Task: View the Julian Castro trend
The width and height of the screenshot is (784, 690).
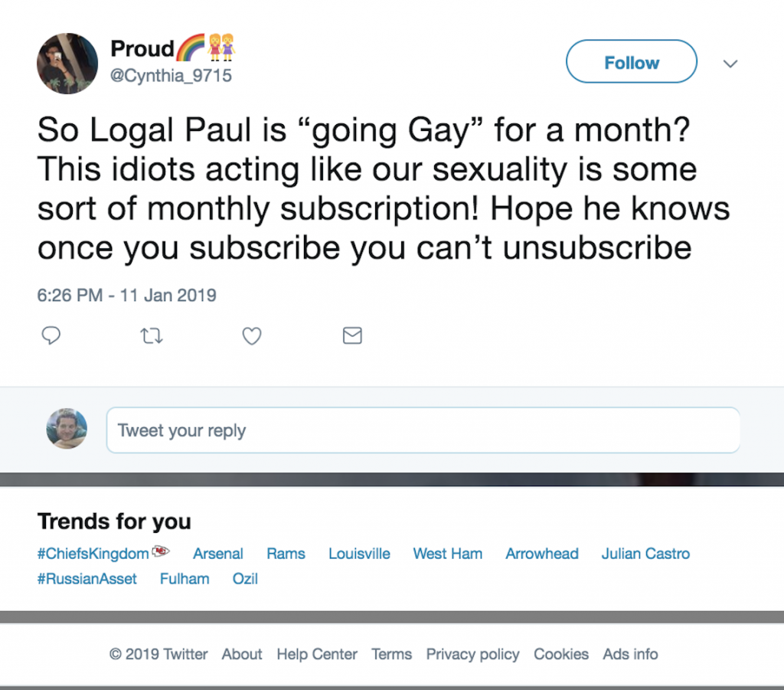Action: tap(645, 554)
